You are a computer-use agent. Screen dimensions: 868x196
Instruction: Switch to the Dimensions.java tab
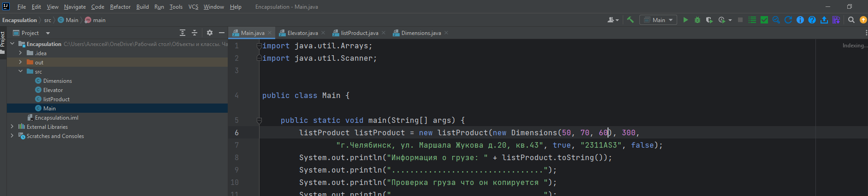pyautogui.click(x=421, y=33)
